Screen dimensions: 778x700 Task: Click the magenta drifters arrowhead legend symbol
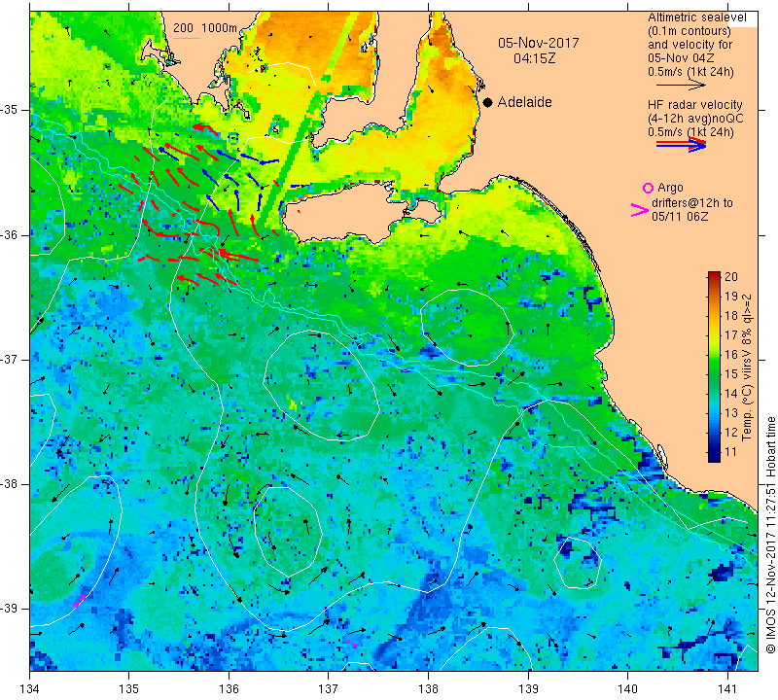pyautogui.click(x=640, y=210)
